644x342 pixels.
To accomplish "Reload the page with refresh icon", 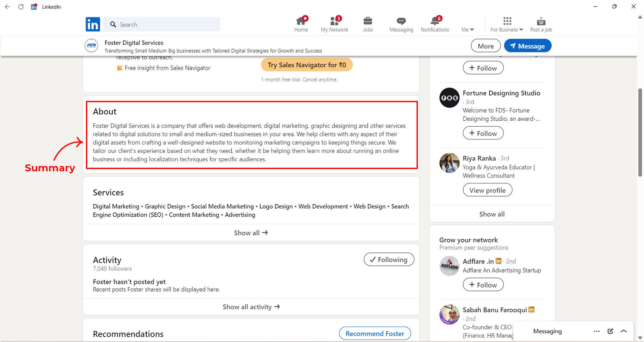I will (x=21, y=7).
